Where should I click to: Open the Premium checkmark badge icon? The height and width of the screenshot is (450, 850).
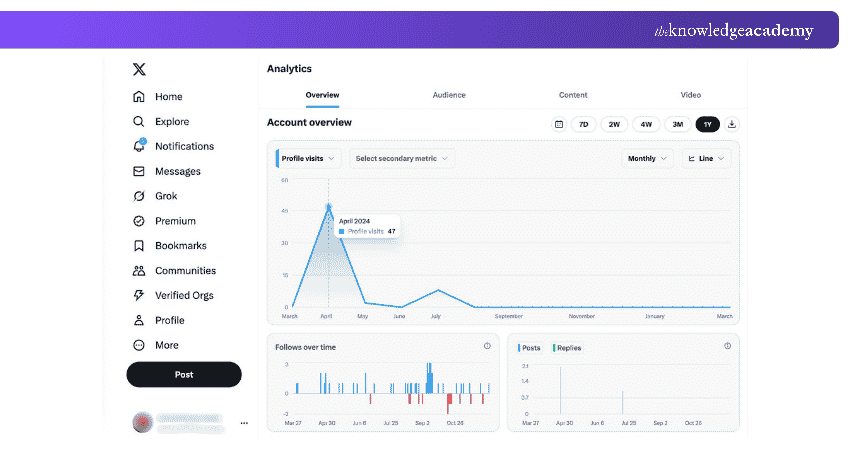click(139, 221)
